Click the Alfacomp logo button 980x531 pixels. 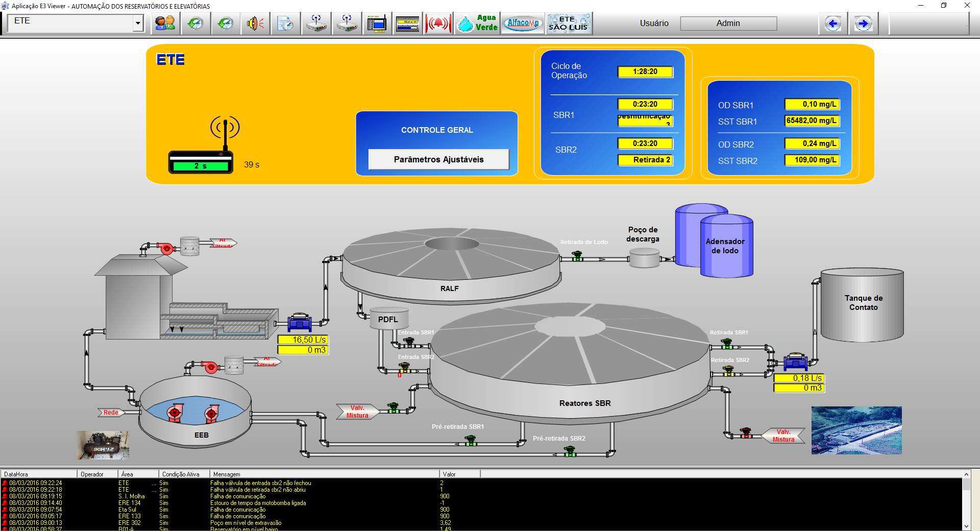coord(523,23)
